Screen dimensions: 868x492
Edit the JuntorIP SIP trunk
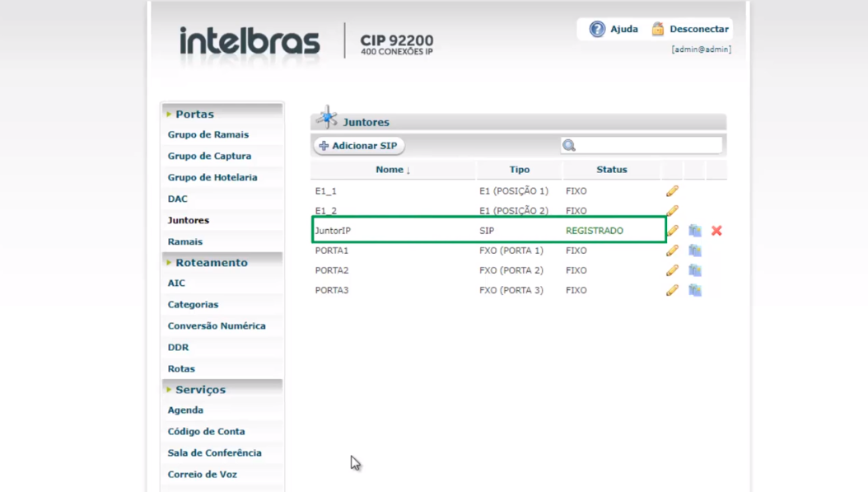pyautogui.click(x=673, y=231)
